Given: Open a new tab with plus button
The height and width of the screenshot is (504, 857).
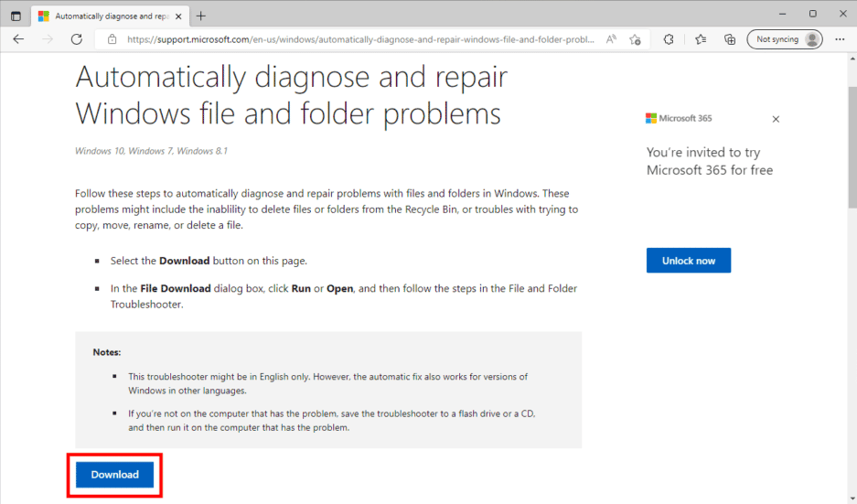Looking at the screenshot, I should pyautogui.click(x=201, y=16).
